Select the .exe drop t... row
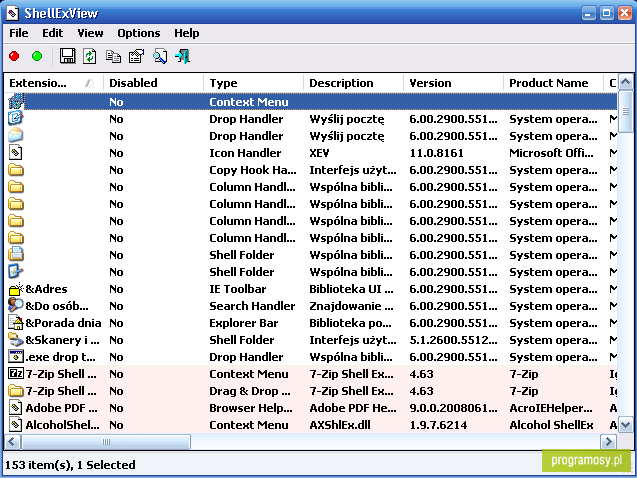 [311, 357]
